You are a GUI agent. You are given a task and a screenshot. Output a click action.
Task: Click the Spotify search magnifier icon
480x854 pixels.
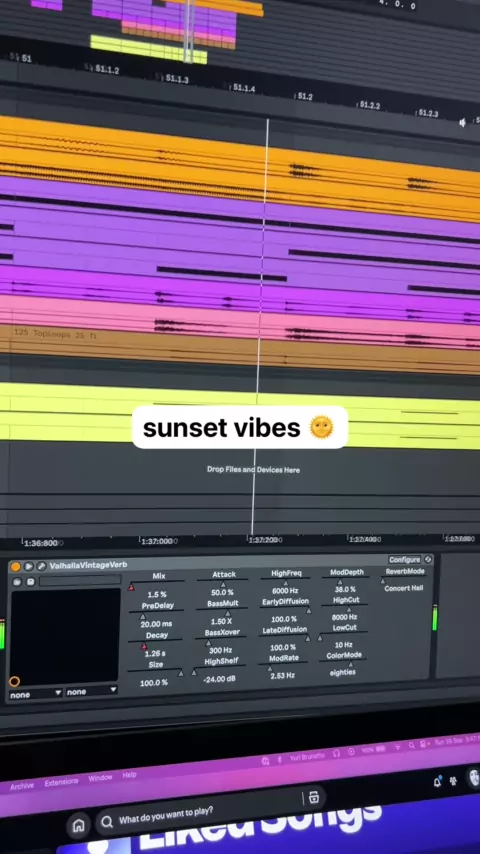[x=107, y=822]
